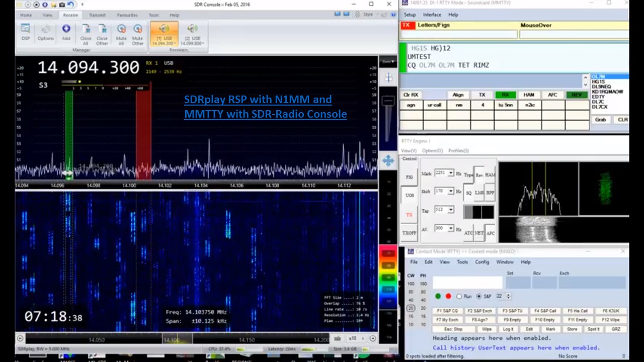This screenshot has height=362, width=644.
Task: Click the red status indicator in N1MM
Action: (x=448, y=296)
